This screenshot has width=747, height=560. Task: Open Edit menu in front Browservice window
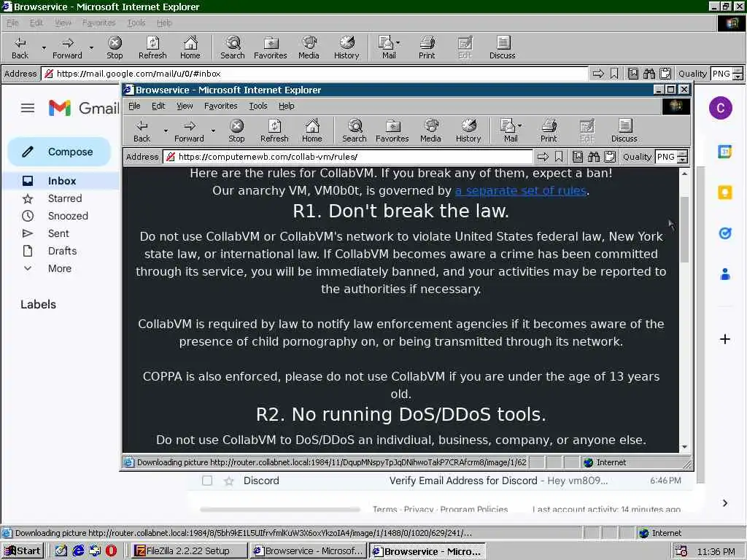point(158,106)
